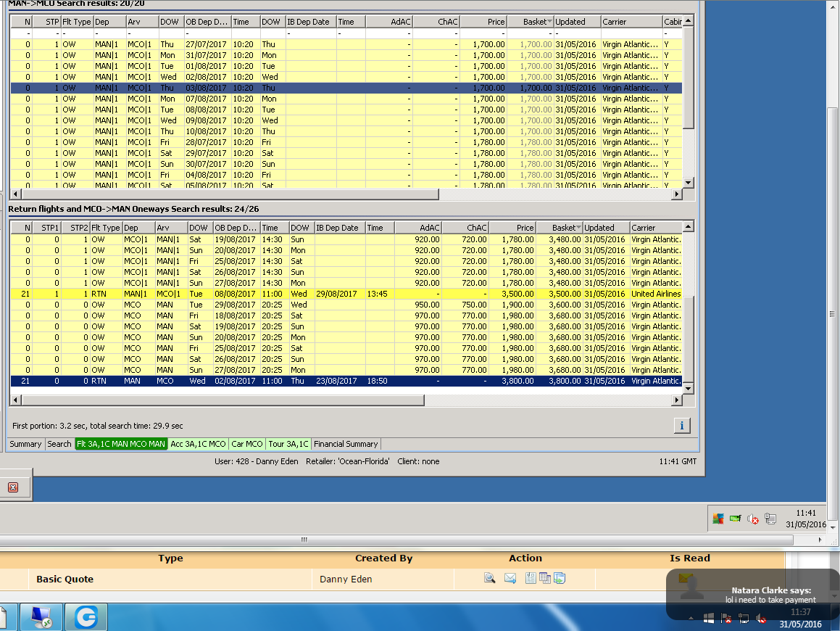The image size is (840, 631).
Task: Switch to the Financial Summary tab
Action: pyautogui.click(x=346, y=444)
